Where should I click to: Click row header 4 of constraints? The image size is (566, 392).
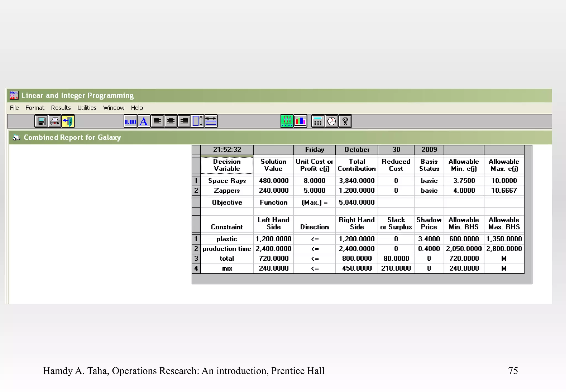pyautogui.click(x=196, y=268)
